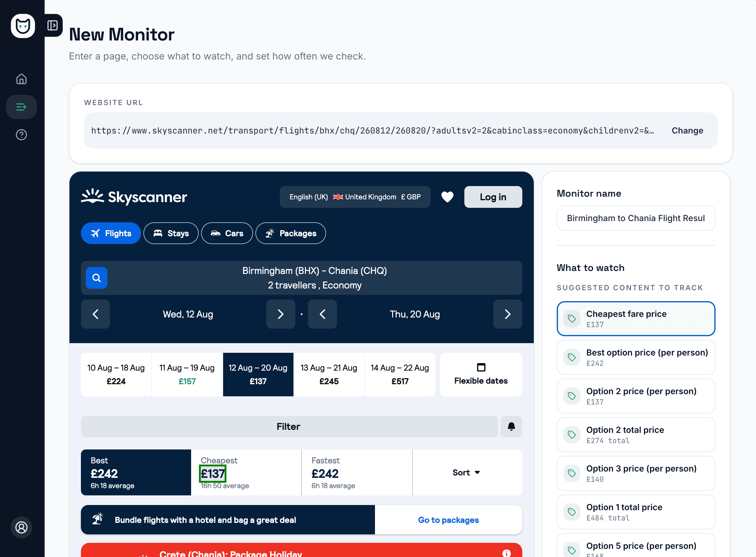Click Crete (Chania): Package Holiday banner
Image resolution: width=756 pixels, height=557 pixels.
click(x=302, y=550)
